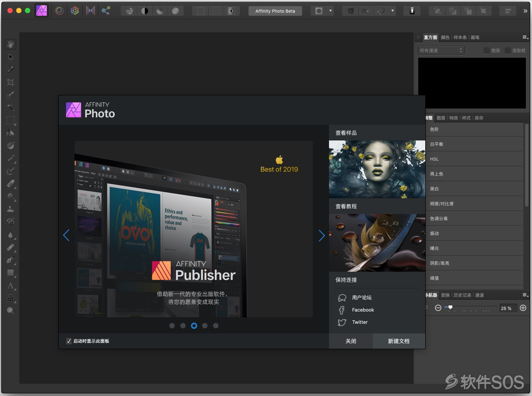Toggle the Quick Mask button
The height and width of the screenshot is (396, 532).
(319, 11)
